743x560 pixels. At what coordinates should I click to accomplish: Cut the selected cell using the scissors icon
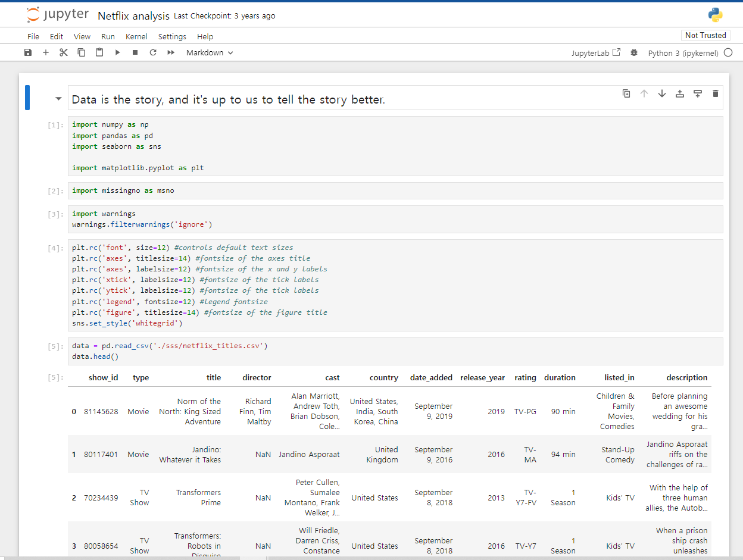point(64,52)
